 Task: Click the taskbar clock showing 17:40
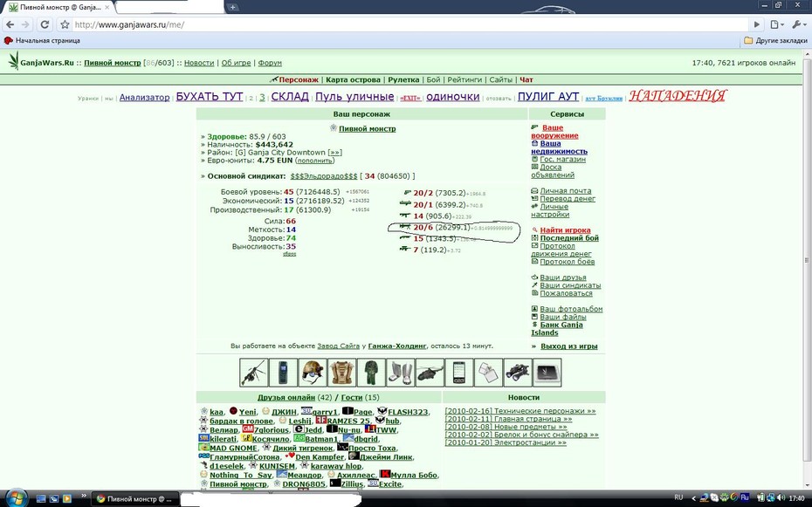(x=796, y=497)
